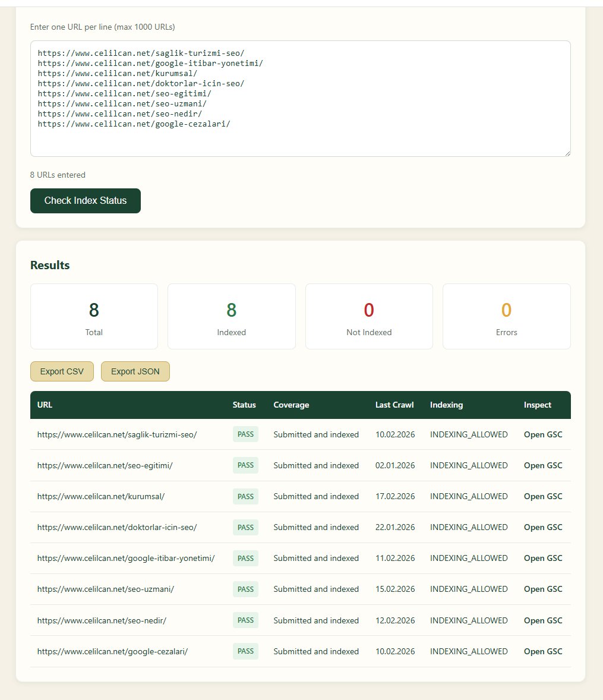603x700 pixels.
Task: Click last crawl date 22.01.2026
Action: 395,527
